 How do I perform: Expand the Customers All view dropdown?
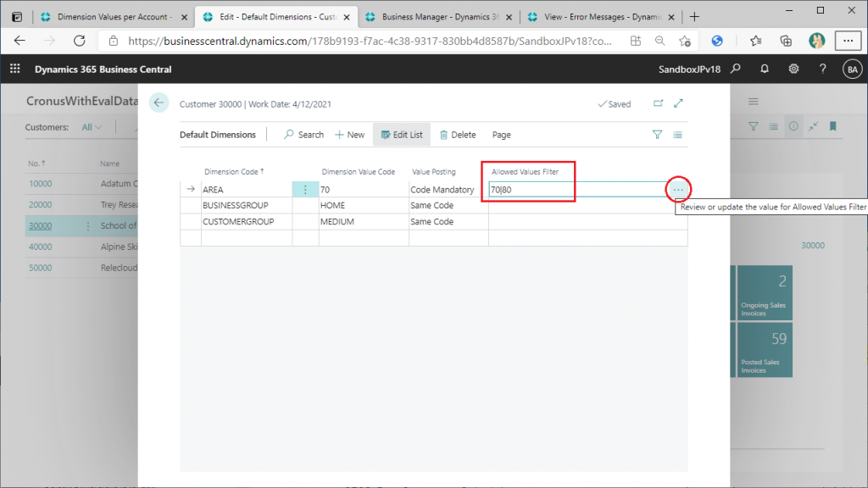click(92, 127)
